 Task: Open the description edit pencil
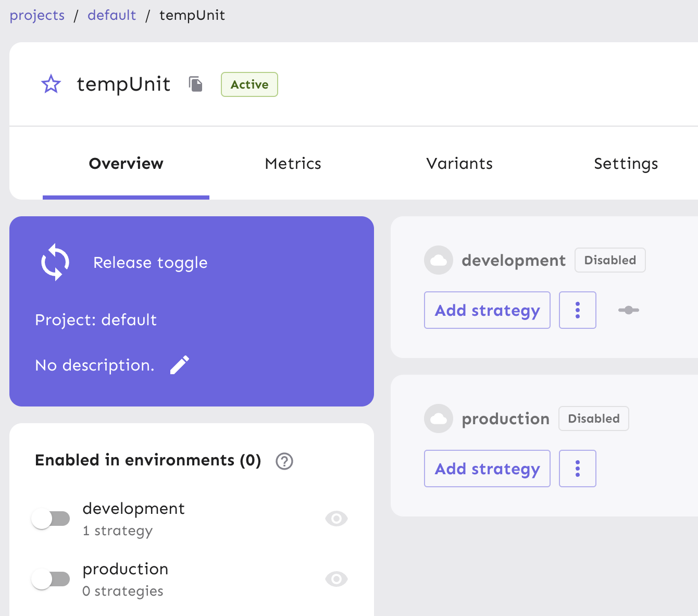pyautogui.click(x=180, y=365)
